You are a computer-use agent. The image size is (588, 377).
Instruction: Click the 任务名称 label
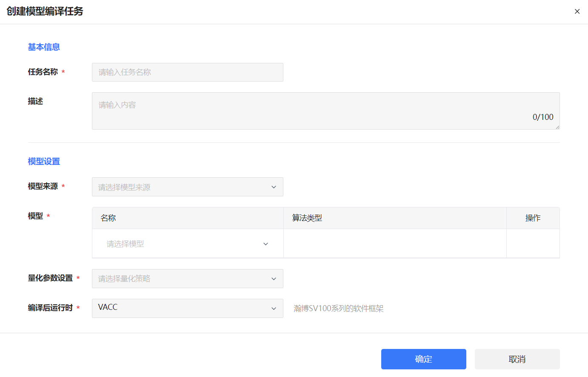43,72
